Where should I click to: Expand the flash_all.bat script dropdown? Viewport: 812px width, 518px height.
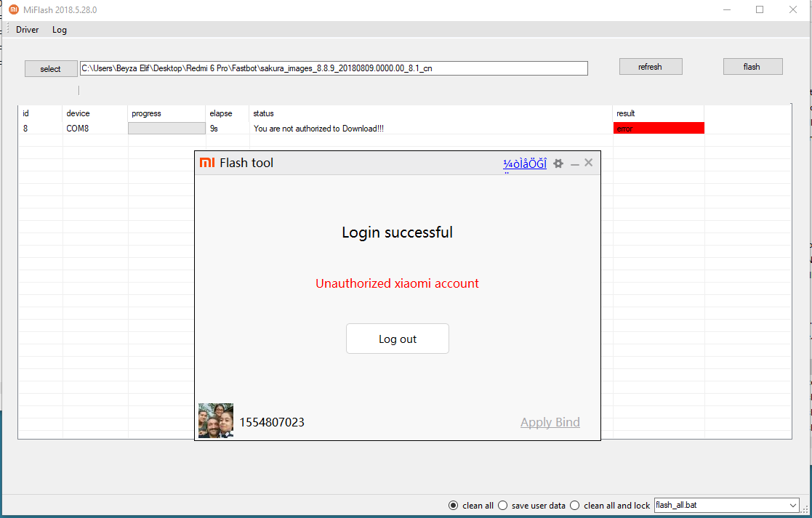(793, 505)
